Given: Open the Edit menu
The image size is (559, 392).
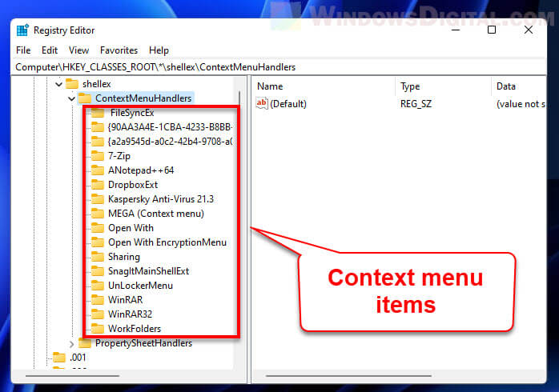Looking at the screenshot, I should point(50,50).
